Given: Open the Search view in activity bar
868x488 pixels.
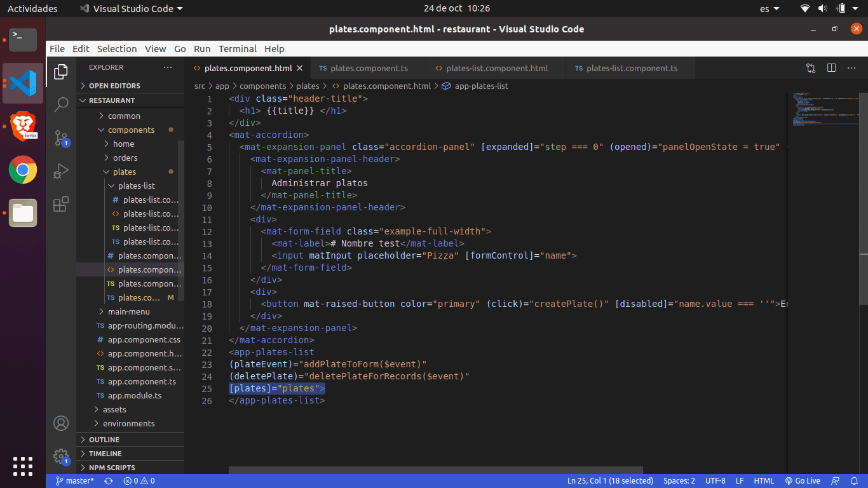Looking at the screenshot, I should [x=61, y=105].
